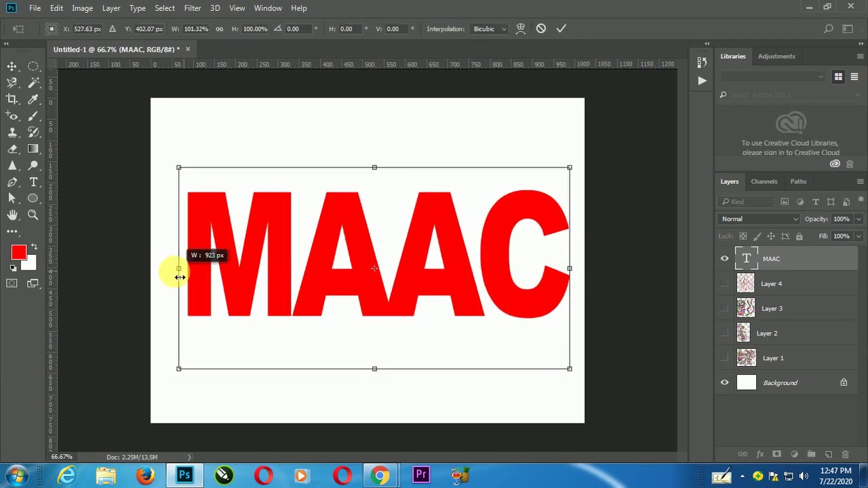
Task: Select the Hand tool
Action: point(12,215)
